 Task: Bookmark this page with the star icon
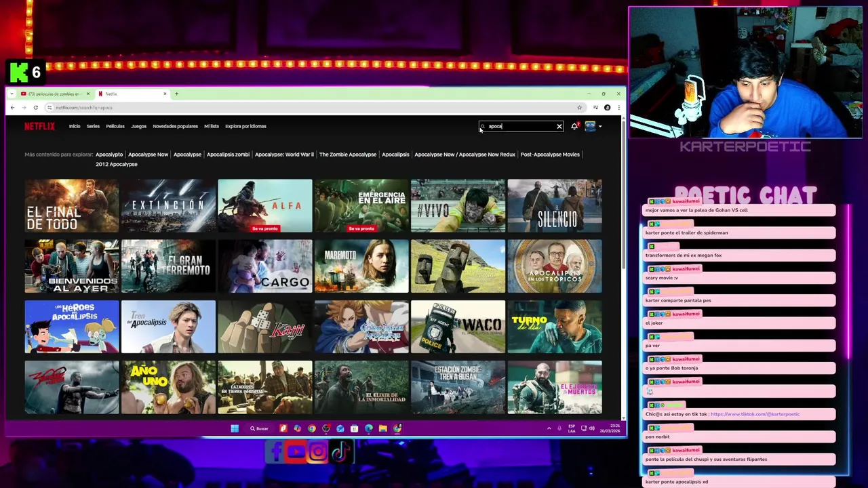(x=579, y=107)
